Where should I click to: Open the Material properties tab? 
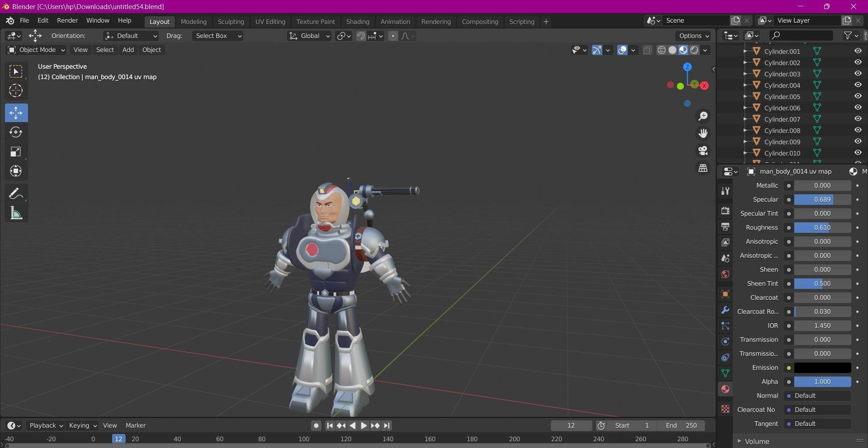[725, 389]
